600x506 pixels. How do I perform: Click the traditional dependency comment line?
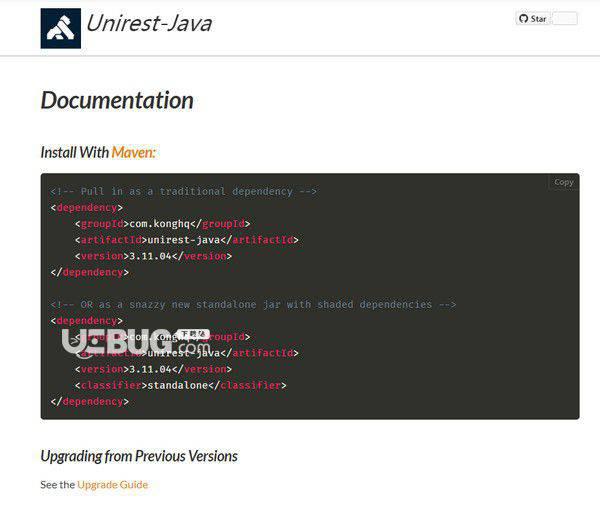[x=184, y=191]
